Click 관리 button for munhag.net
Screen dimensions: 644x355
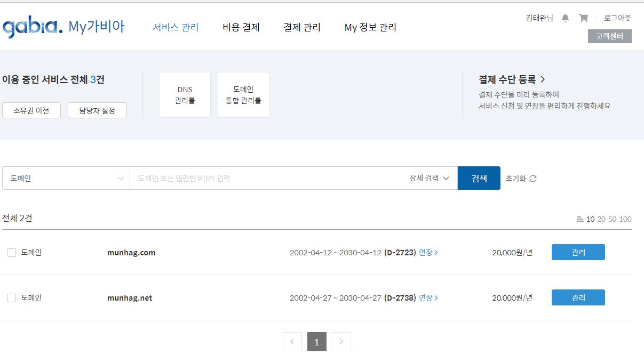[578, 297]
